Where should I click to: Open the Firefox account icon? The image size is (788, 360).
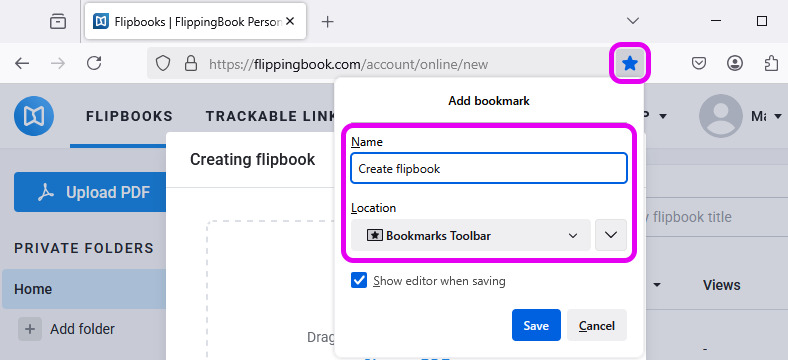point(735,63)
